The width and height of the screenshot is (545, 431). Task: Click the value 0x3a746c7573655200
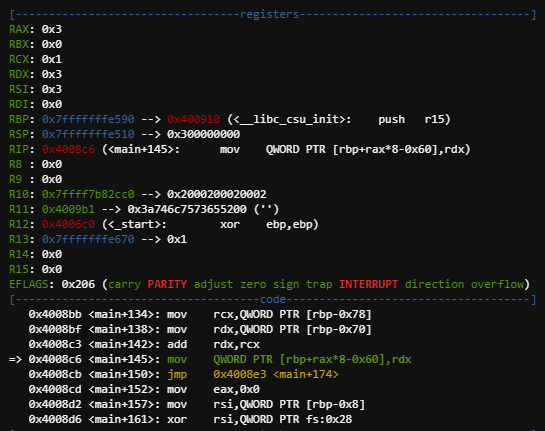pos(187,209)
